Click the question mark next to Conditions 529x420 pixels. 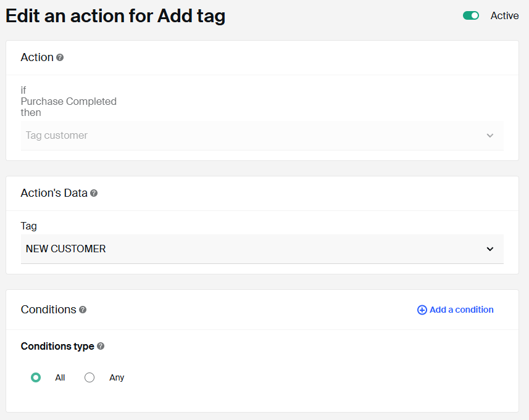pyautogui.click(x=83, y=310)
